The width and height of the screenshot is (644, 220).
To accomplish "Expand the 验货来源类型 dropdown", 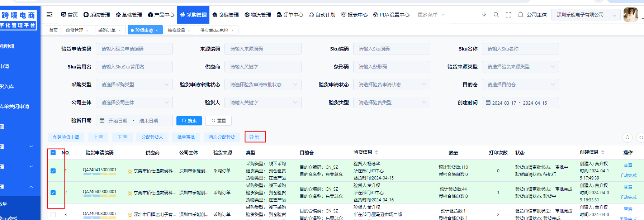I will coord(520,67).
